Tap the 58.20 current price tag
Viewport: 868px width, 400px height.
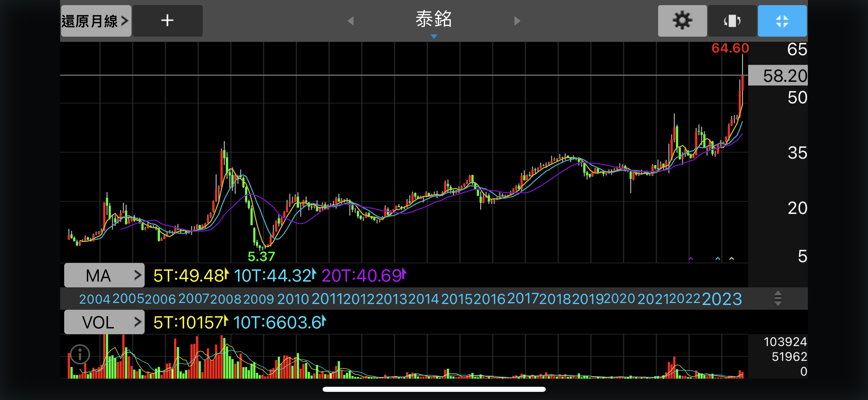(x=778, y=75)
